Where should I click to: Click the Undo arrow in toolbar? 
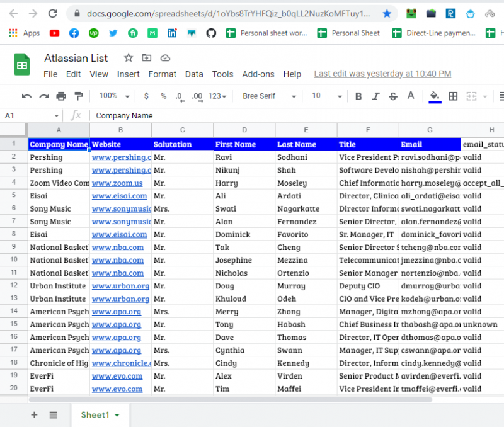coord(26,96)
